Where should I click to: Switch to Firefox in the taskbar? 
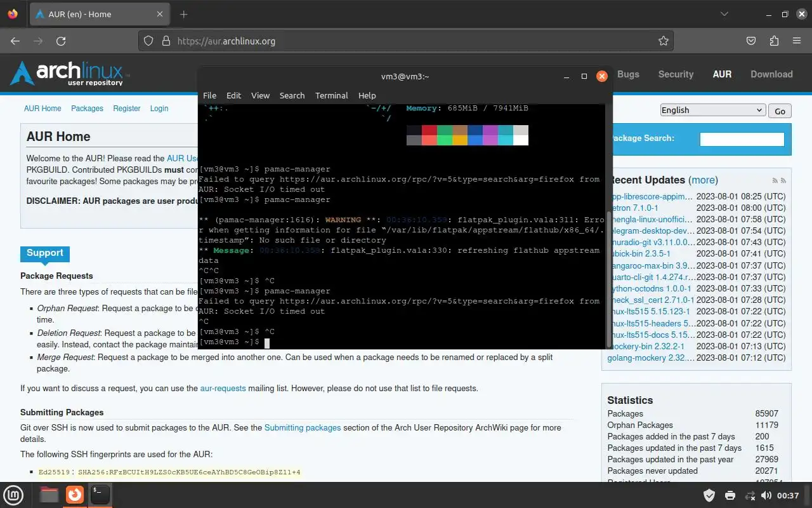click(x=75, y=495)
